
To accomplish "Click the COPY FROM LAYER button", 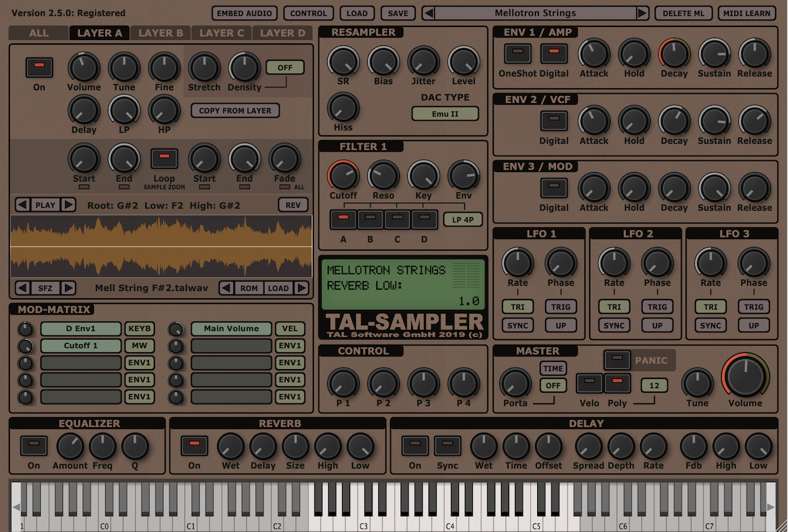I will pyautogui.click(x=234, y=111).
